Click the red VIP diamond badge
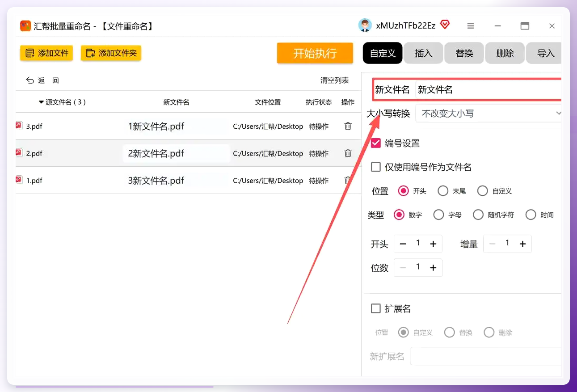Screen dimensions: 577x392 (x=445, y=25)
